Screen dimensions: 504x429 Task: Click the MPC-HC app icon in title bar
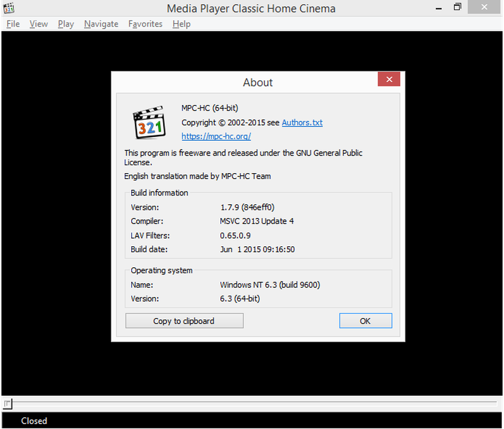(x=9, y=8)
